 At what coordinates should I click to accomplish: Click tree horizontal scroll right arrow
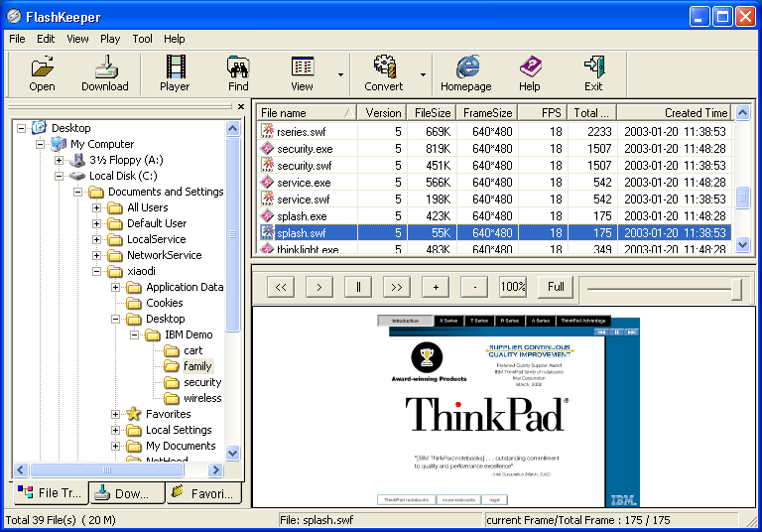(215, 469)
